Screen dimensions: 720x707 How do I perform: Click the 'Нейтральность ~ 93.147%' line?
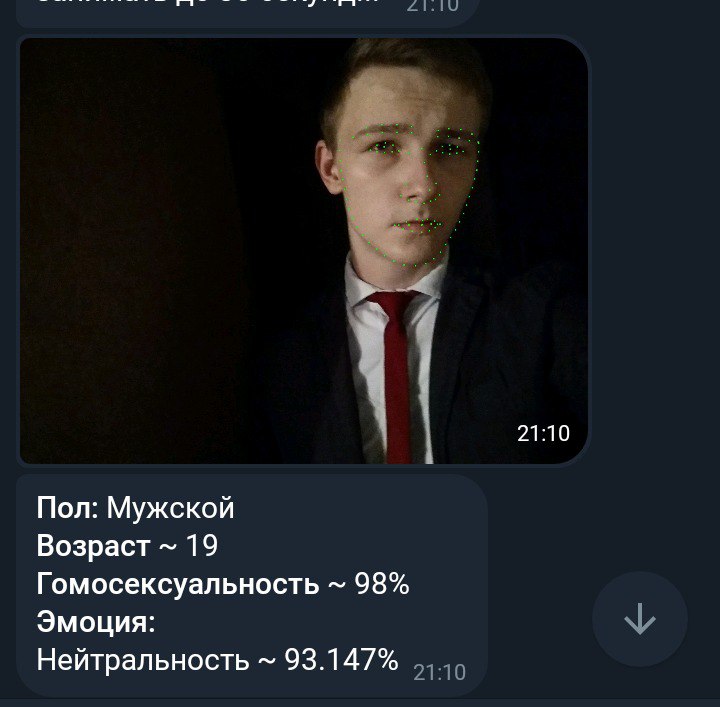(x=217, y=660)
